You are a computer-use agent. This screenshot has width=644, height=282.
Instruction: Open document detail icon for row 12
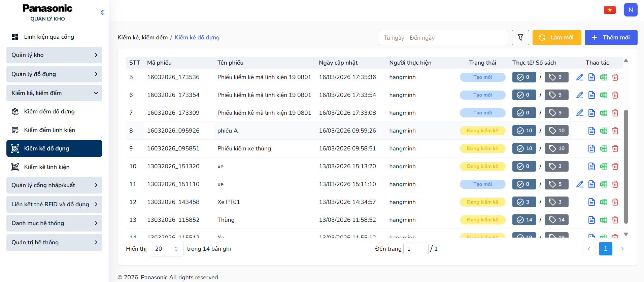click(591, 202)
